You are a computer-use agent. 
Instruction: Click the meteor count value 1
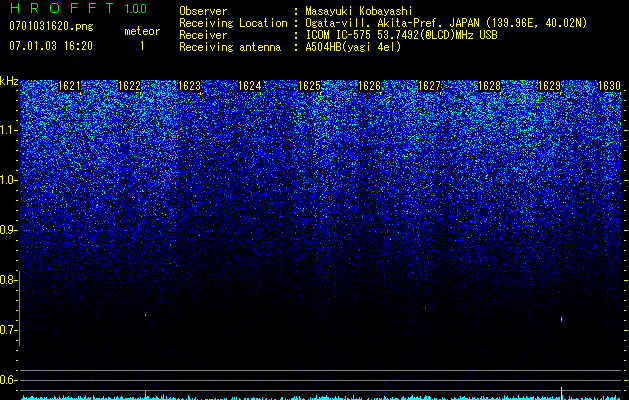point(142,46)
